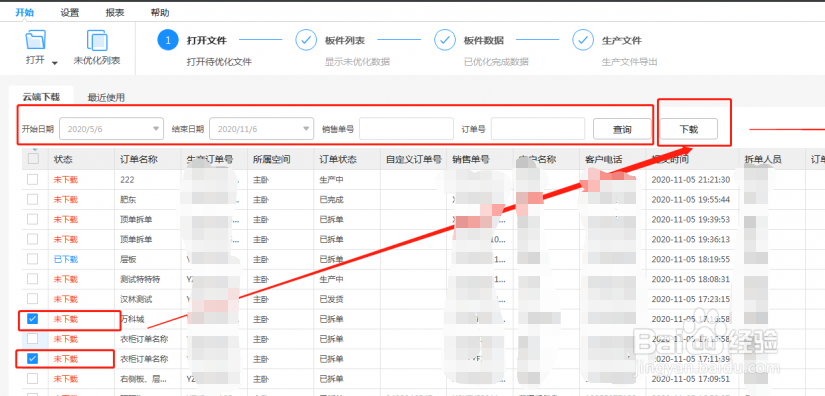Click the 板件列表 step label

(x=345, y=40)
